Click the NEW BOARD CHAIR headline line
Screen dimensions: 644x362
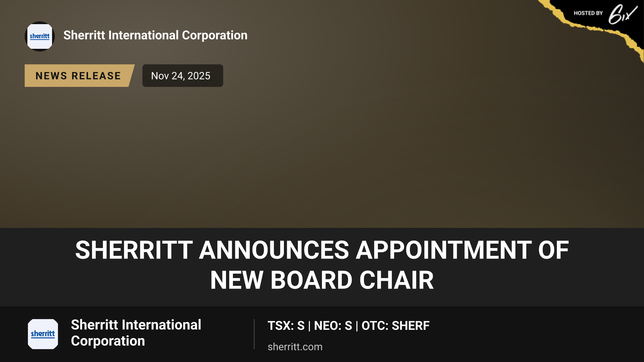pos(322,280)
